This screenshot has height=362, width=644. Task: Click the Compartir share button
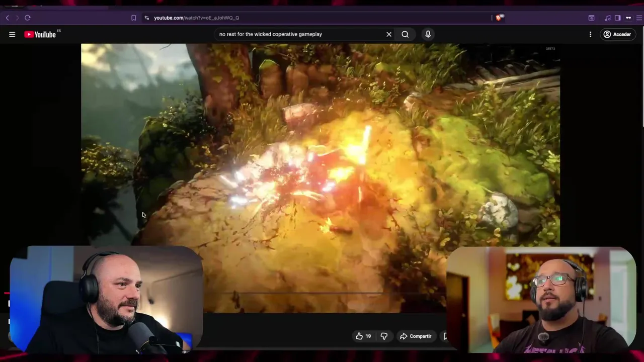(416, 336)
